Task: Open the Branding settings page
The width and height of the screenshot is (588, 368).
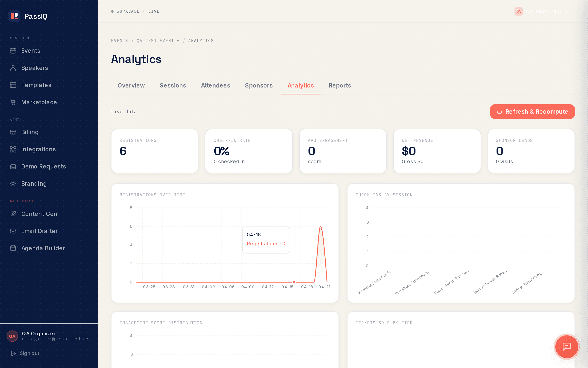Action: coord(49,184)
